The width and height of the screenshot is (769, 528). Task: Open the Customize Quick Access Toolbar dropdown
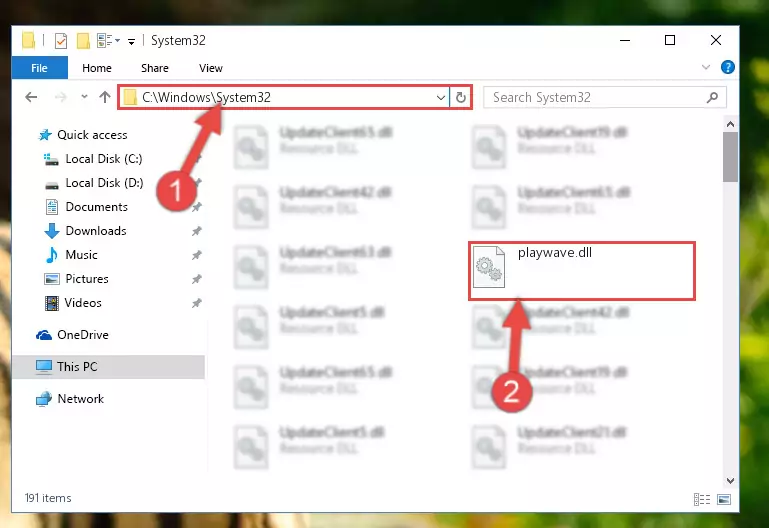pos(131,42)
